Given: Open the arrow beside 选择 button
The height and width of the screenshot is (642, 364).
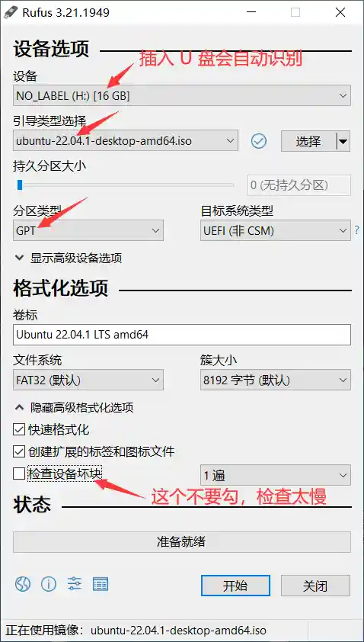Looking at the screenshot, I should (343, 141).
